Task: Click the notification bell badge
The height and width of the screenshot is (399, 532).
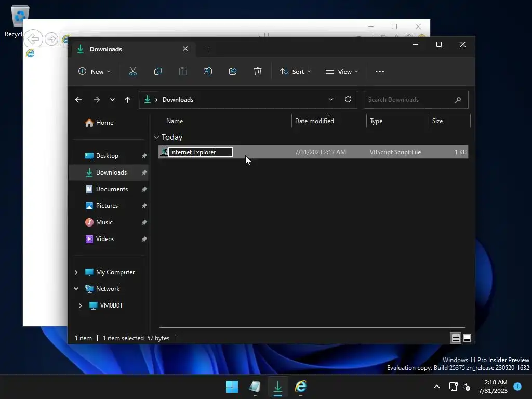Action: (517, 386)
